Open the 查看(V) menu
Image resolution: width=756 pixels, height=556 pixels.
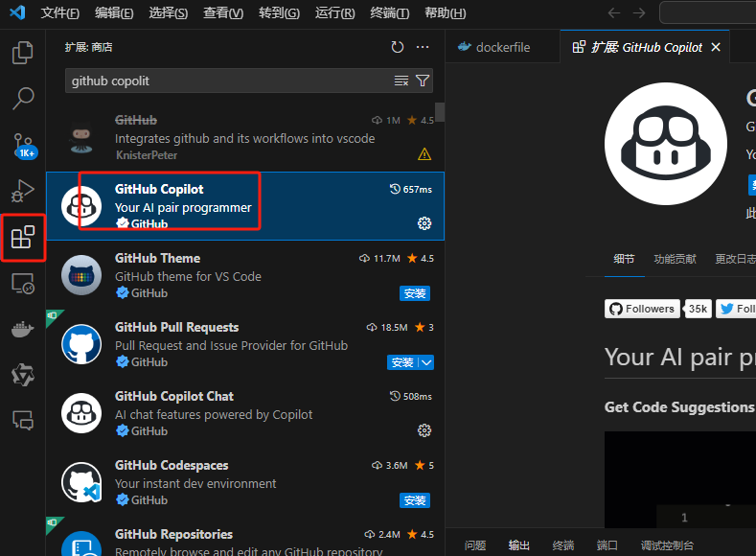coord(223,13)
